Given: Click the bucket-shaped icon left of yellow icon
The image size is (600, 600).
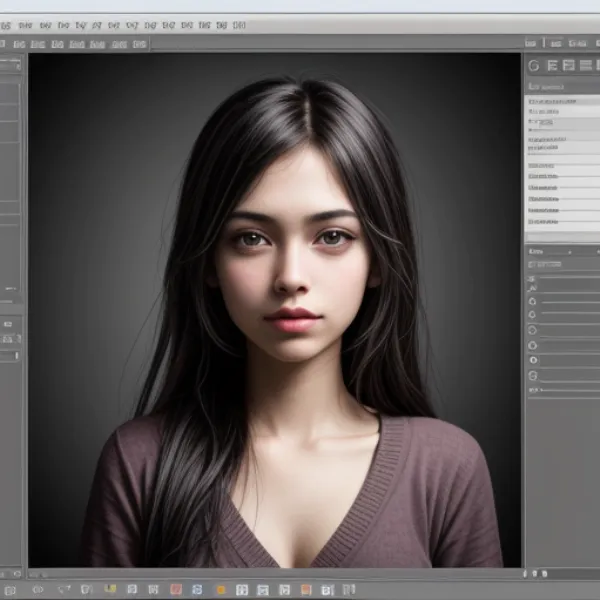Looking at the screenshot, I should tap(87, 589).
